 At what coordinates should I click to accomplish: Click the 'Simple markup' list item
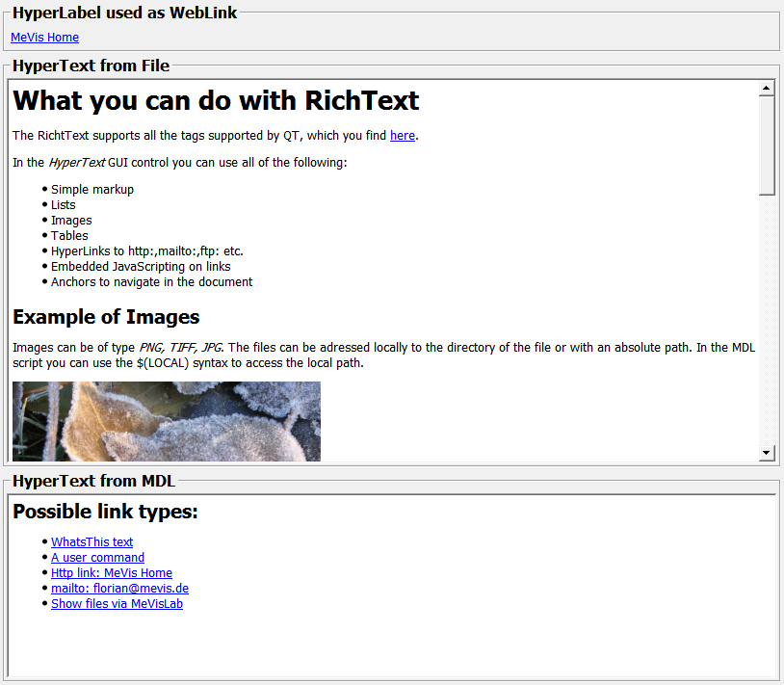click(92, 190)
